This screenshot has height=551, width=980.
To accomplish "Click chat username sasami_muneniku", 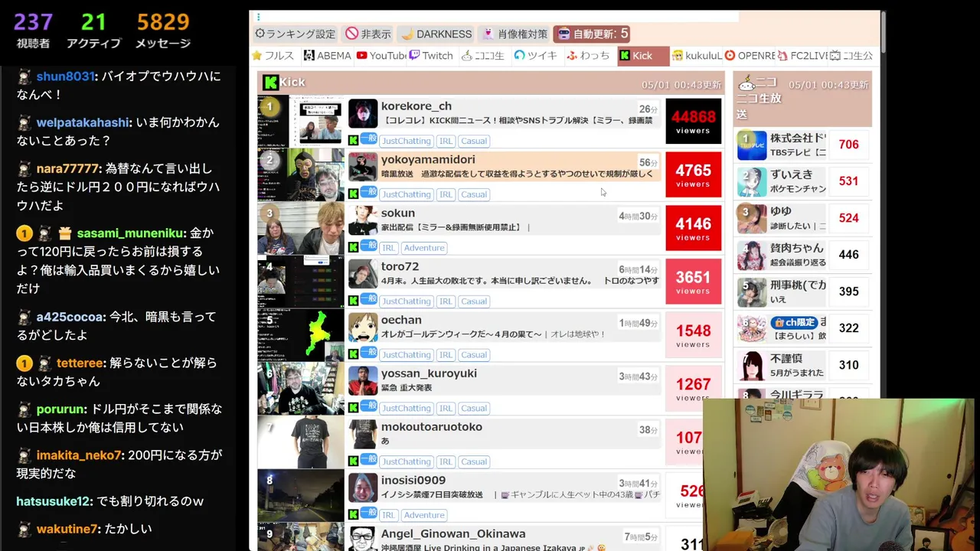I will coord(130,233).
